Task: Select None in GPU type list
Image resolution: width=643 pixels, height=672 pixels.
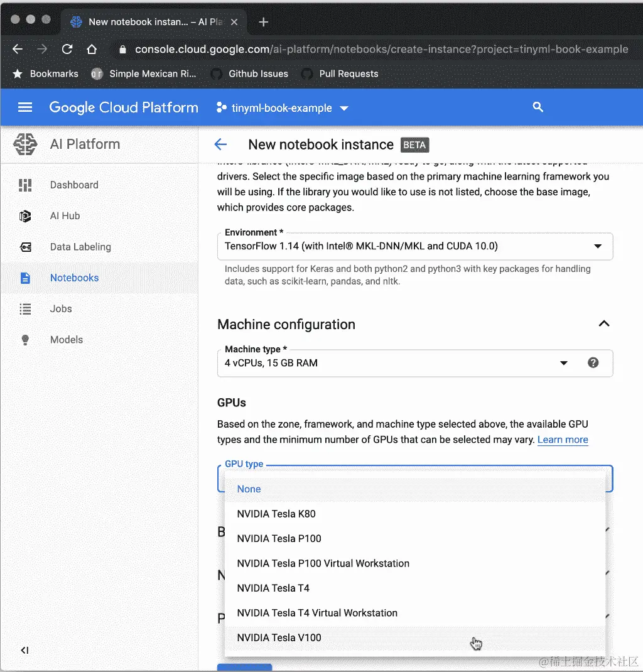Action: (414, 489)
